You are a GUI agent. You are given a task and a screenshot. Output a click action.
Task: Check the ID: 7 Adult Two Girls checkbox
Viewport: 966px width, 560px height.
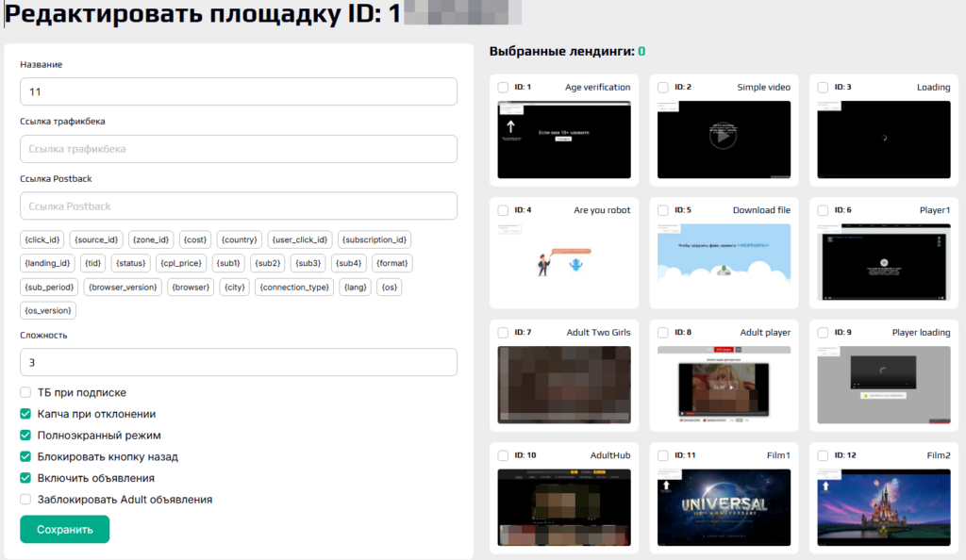pyautogui.click(x=504, y=333)
